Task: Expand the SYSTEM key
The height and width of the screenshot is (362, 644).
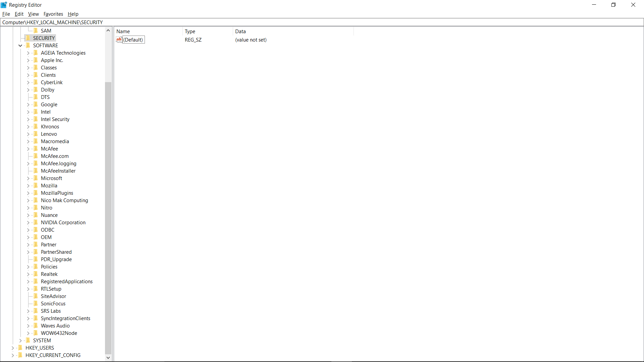Action: [20, 341]
